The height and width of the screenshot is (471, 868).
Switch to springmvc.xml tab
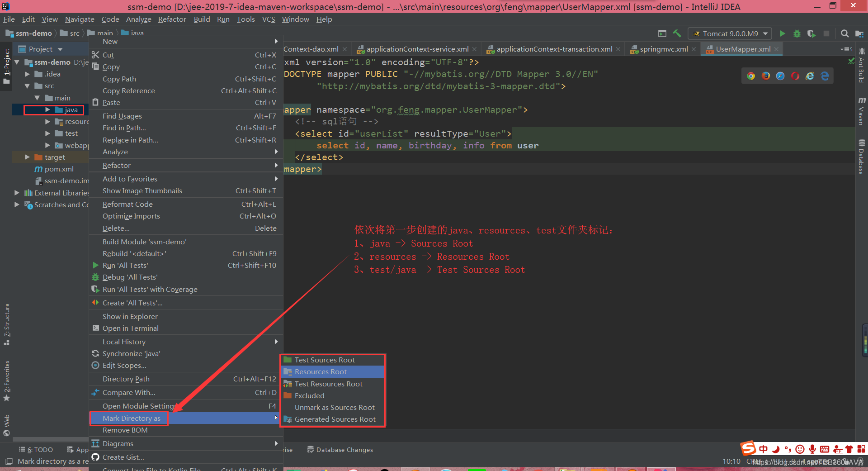click(x=664, y=49)
